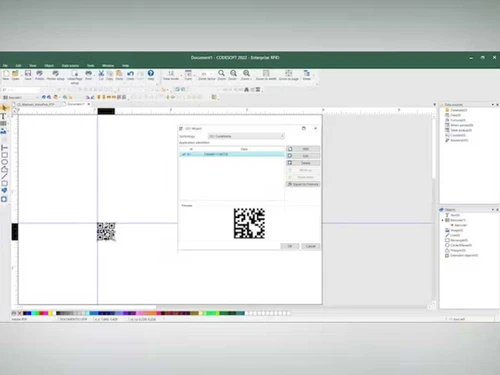This screenshot has width=500, height=375.
Task: Click Edit button in GS1 Wizard
Action: point(303,156)
